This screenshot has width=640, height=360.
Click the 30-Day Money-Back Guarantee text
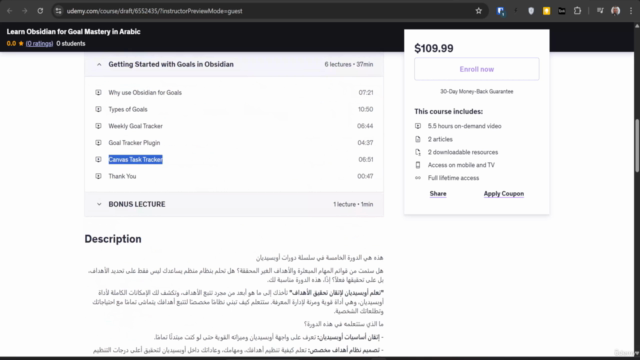click(x=476, y=91)
